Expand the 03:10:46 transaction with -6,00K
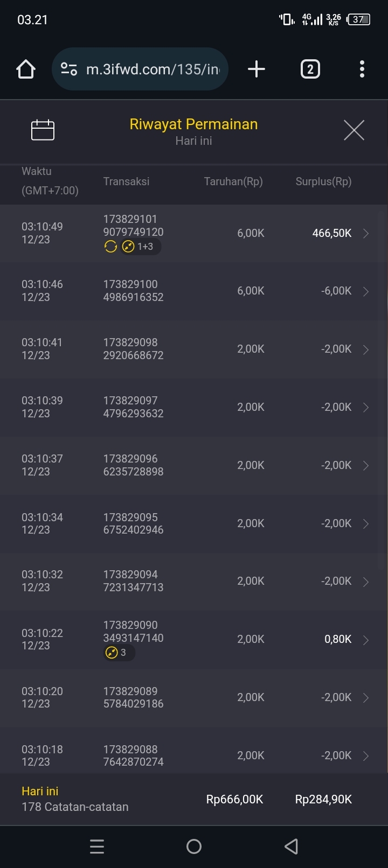 point(366,291)
